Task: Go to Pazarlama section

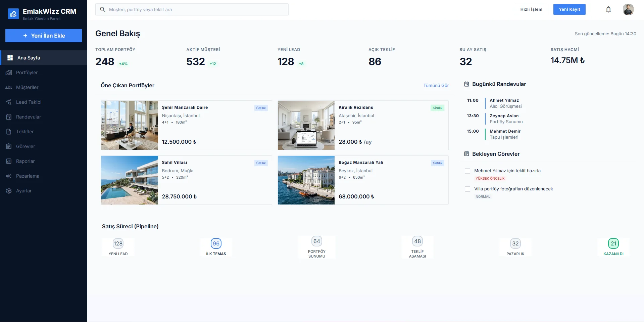Action: click(x=44, y=176)
